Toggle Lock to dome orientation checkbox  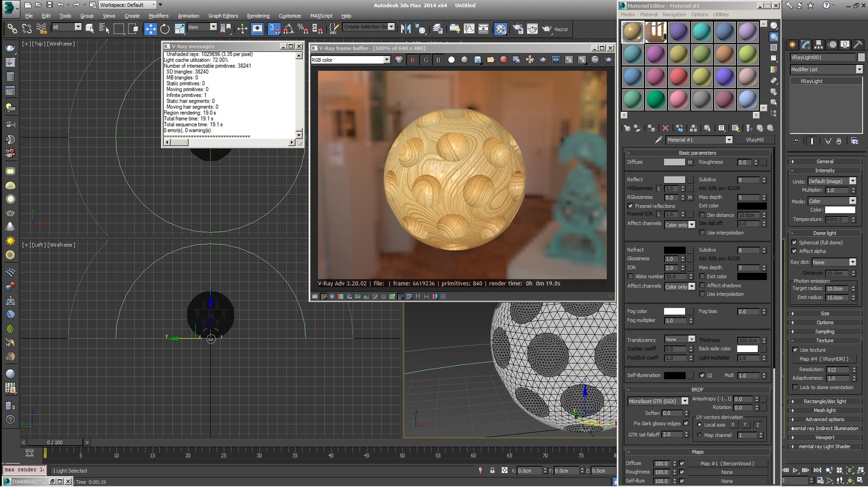[795, 388]
